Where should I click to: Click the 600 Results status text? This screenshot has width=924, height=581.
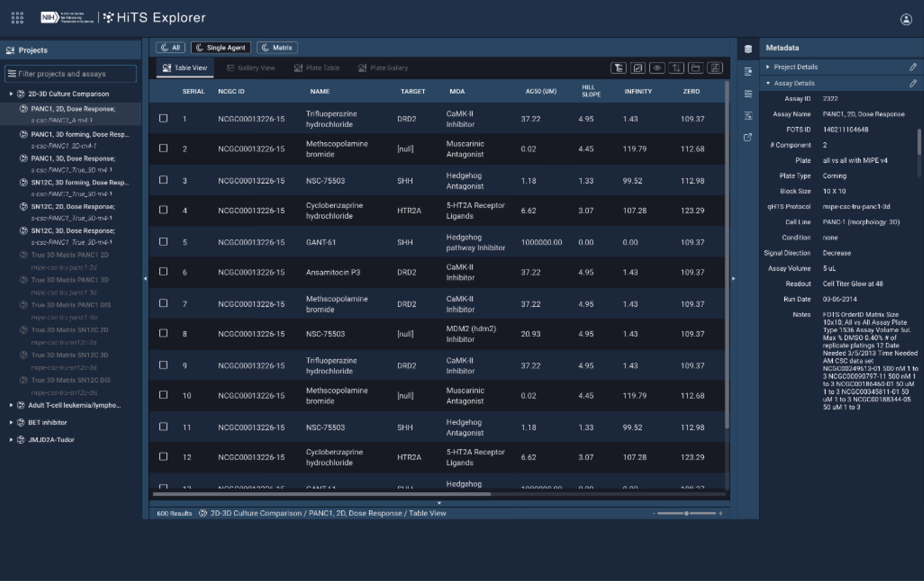click(x=174, y=513)
